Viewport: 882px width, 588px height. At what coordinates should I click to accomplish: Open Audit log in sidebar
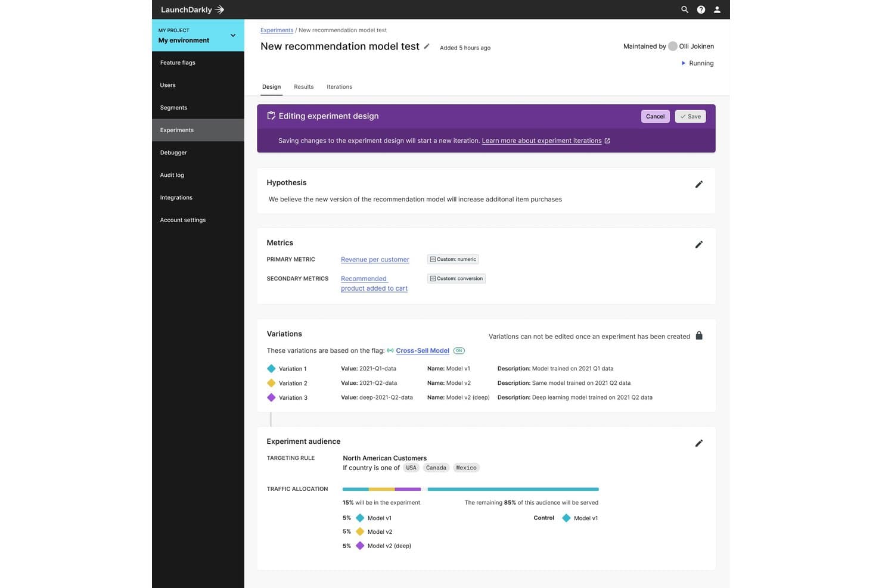pos(198,175)
